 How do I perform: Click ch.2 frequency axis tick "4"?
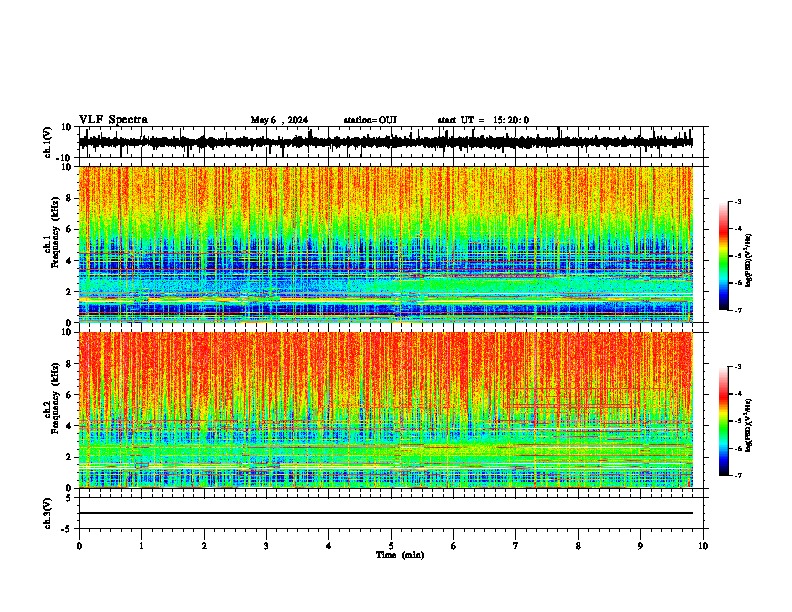(x=69, y=426)
